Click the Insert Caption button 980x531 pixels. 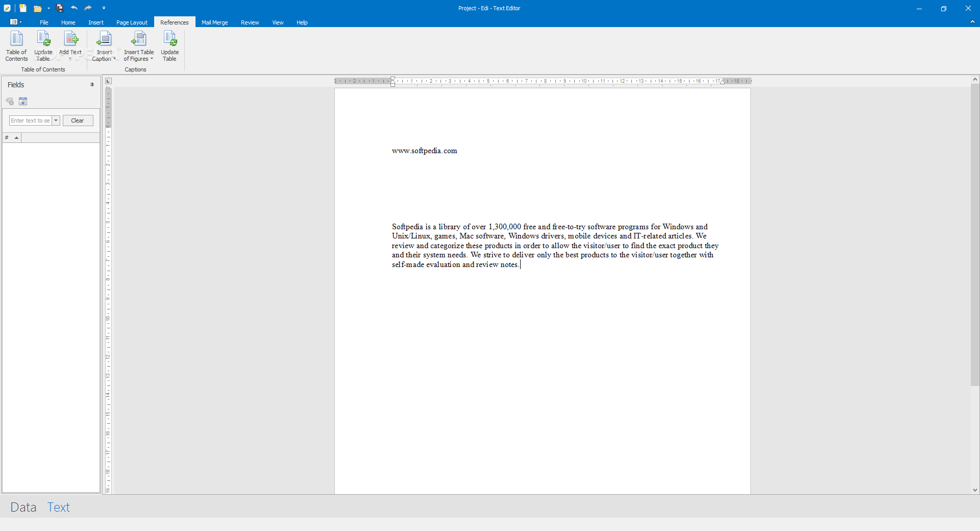(x=104, y=46)
